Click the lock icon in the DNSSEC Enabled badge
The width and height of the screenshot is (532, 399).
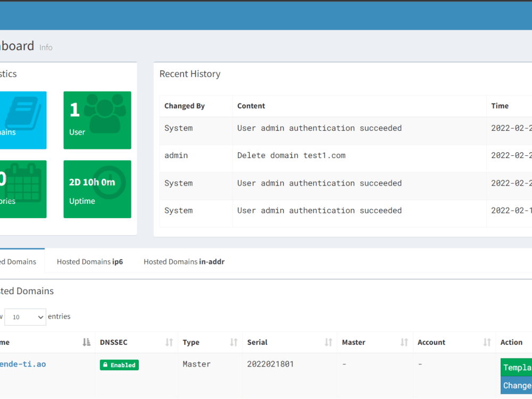pos(105,365)
